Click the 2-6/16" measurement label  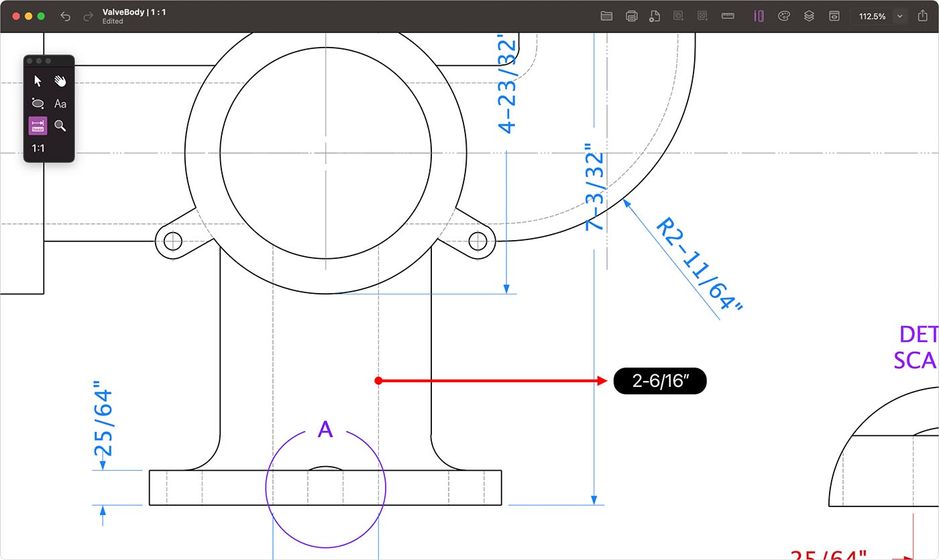coord(660,381)
